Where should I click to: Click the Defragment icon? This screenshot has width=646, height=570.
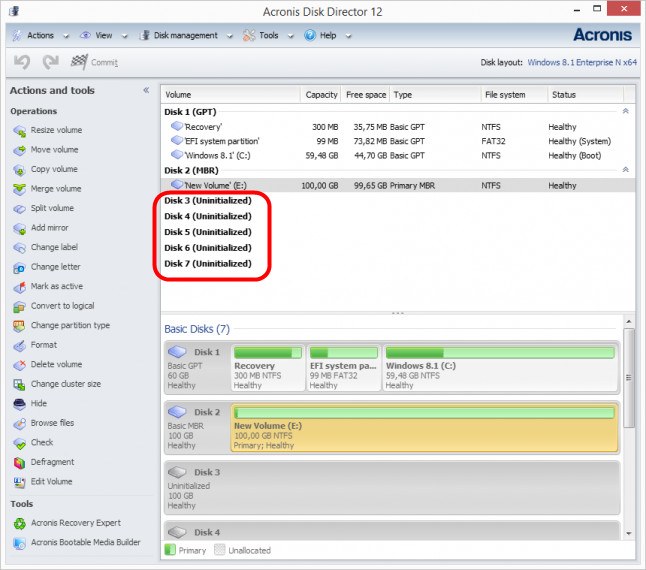click(x=19, y=463)
